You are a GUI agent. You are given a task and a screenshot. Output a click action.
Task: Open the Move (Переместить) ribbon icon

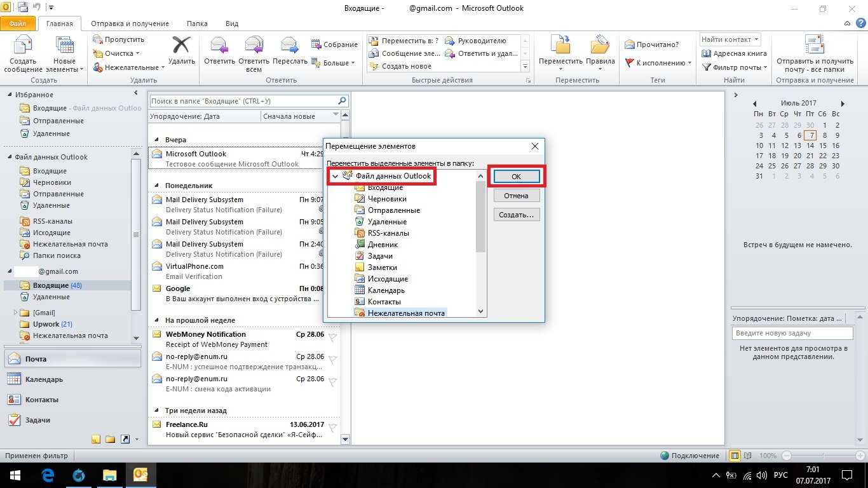point(560,45)
